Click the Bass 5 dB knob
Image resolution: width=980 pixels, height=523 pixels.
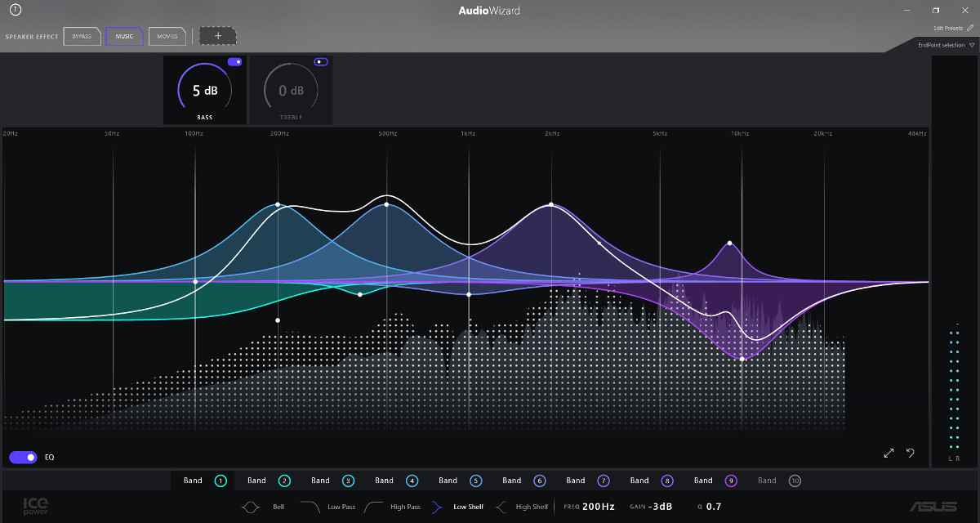(x=205, y=90)
